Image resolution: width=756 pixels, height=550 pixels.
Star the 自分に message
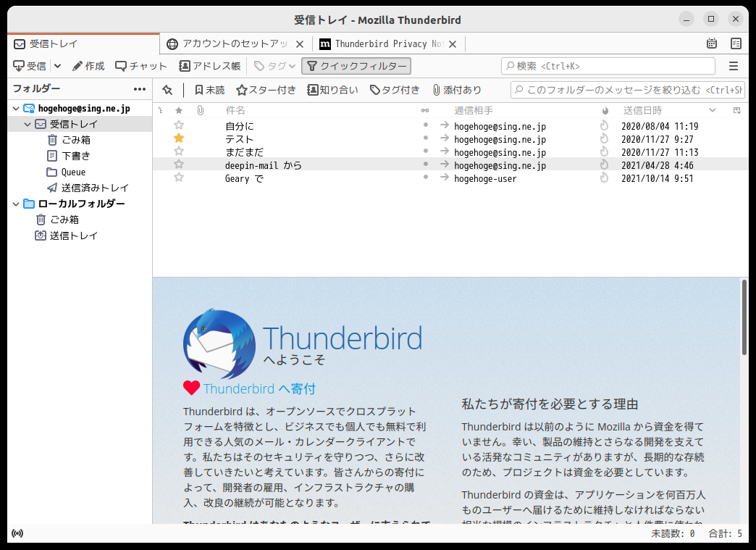[x=179, y=125]
